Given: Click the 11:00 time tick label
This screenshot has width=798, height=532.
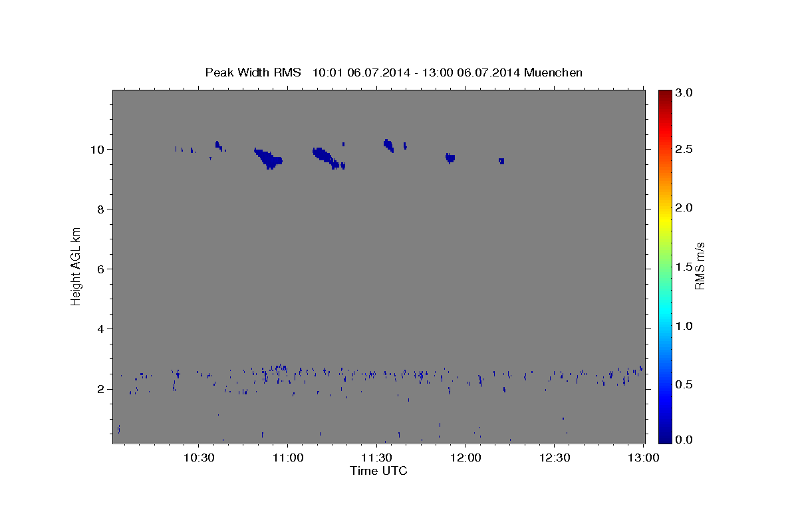Looking at the screenshot, I should click(x=287, y=458).
